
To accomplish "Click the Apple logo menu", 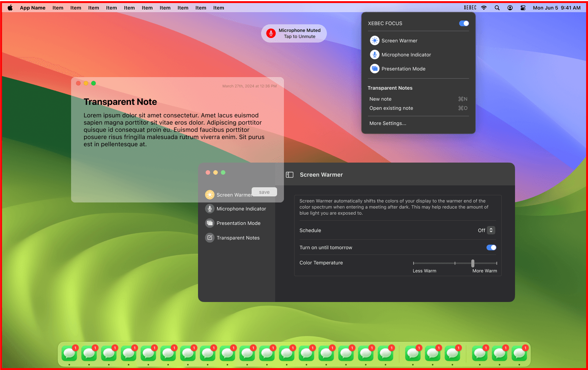I will coord(10,8).
